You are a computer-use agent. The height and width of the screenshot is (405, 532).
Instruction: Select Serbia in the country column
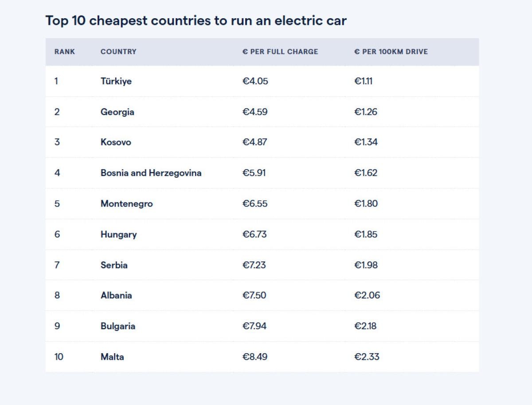[x=114, y=265]
